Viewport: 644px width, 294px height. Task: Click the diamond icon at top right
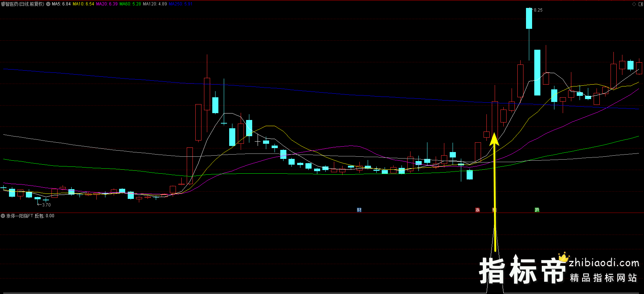pyautogui.click(x=634, y=4)
